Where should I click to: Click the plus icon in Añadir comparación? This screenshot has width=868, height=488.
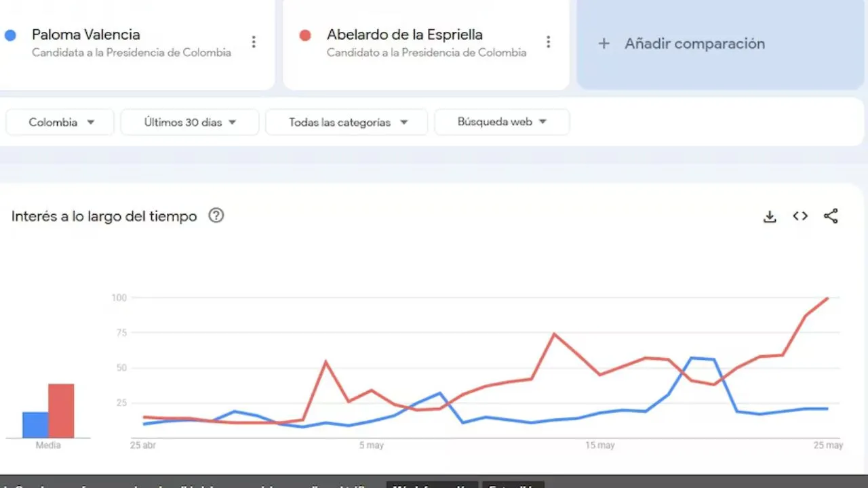(x=604, y=43)
